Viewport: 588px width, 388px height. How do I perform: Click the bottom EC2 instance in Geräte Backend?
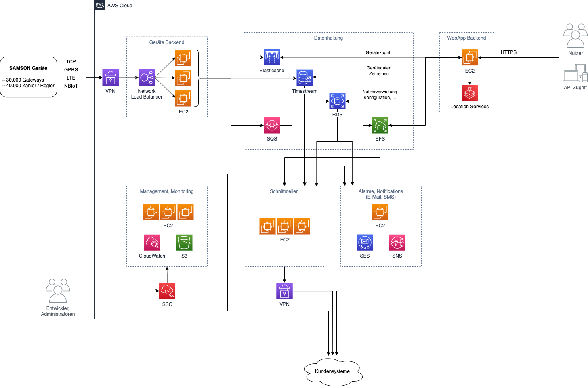tap(183, 98)
